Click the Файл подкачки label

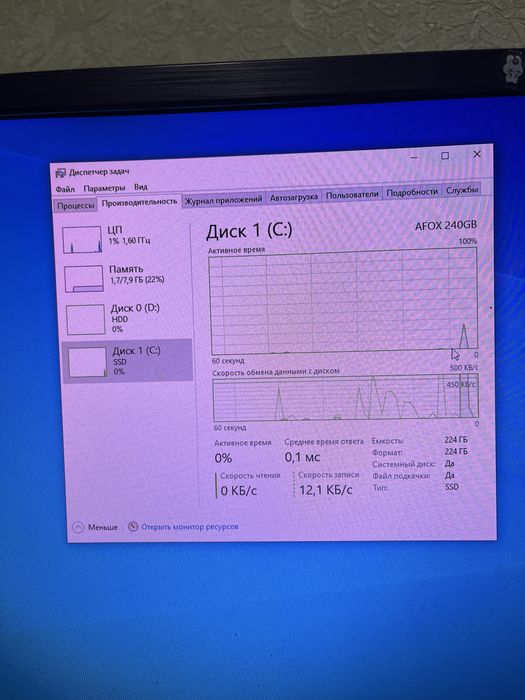tap(401, 476)
